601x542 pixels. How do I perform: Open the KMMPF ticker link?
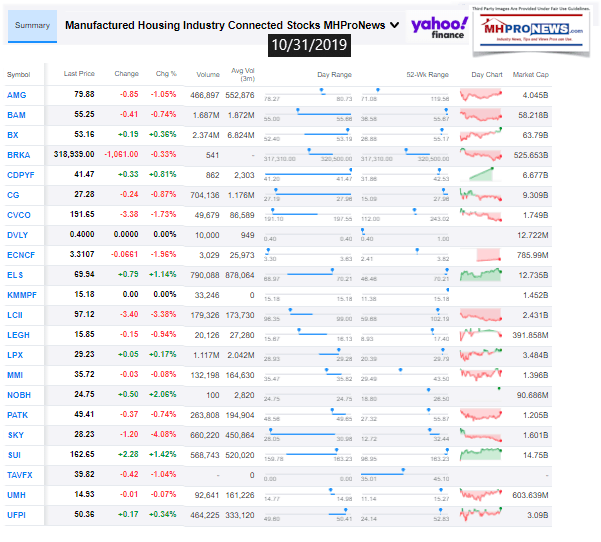pos(22,295)
